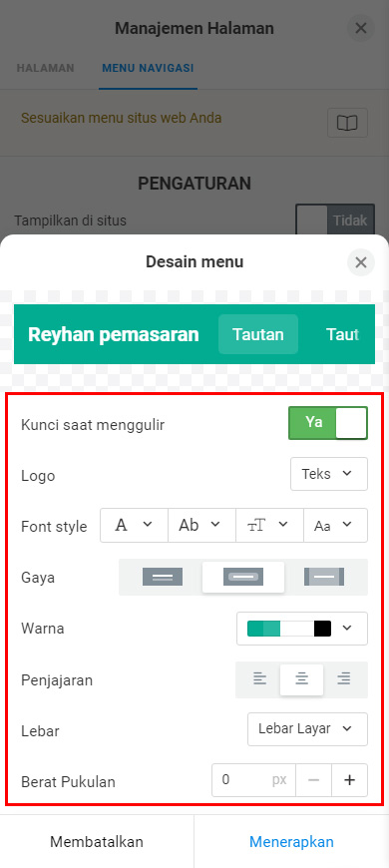This screenshot has height=868, width=389.
Task: Decrease Berat Pukulan with minus button
Action: [x=314, y=780]
